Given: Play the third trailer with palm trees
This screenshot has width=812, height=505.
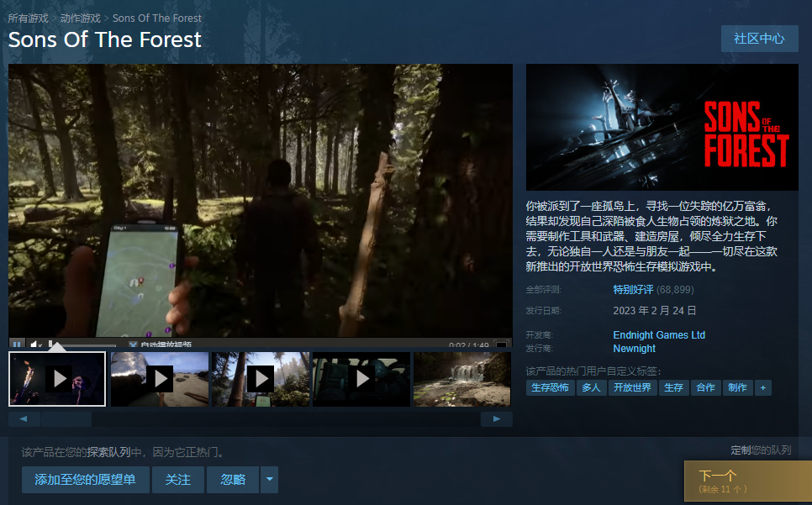Looking at the screenshot, I should tap(261, 379).
